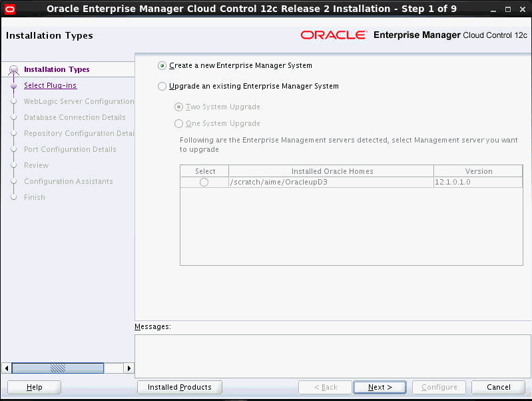The height and width of the screenshot is (401, 532).
Task: Choose One System Upgrade option
Action: pos(178,124)
